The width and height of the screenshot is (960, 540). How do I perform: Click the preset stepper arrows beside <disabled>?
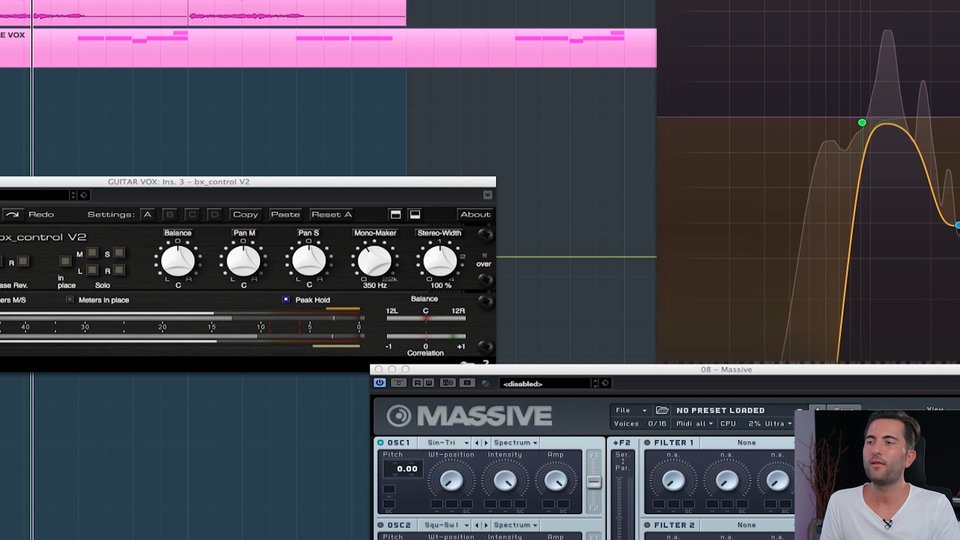pyautogui.click(x=594, y=383)
